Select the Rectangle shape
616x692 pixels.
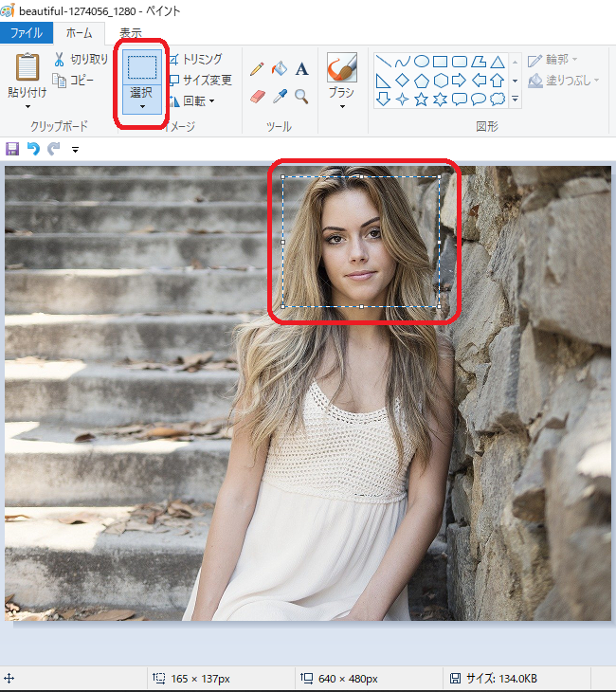pos(441,62)
